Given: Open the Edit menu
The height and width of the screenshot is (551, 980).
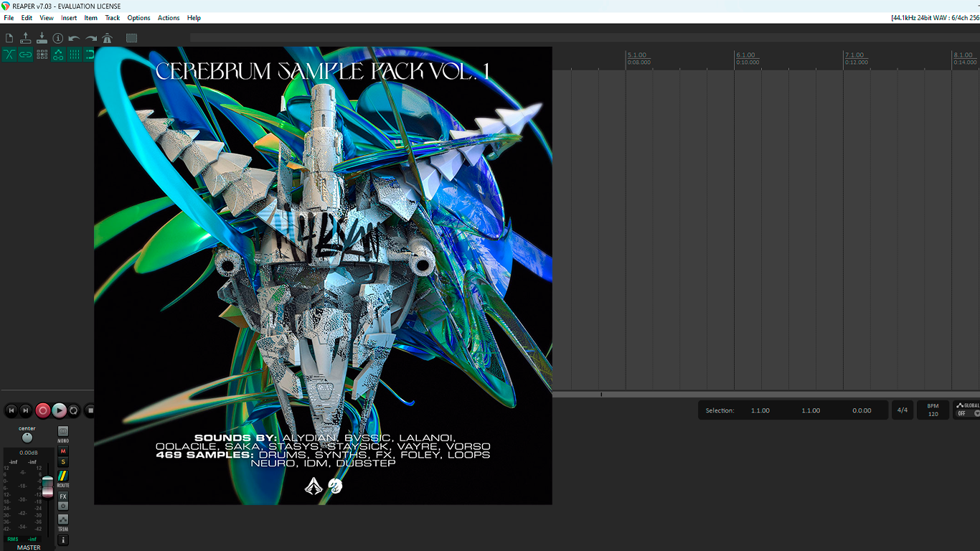Looking at the screenshot, I should coord(27,18).
